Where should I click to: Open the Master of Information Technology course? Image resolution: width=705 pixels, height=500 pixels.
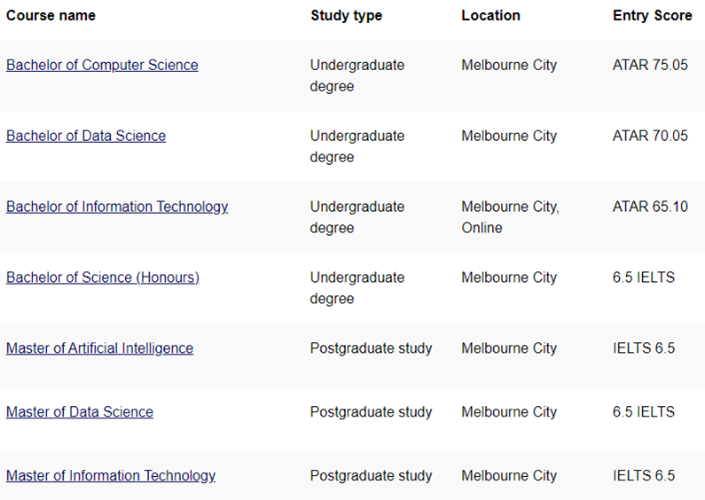(111, 475)
